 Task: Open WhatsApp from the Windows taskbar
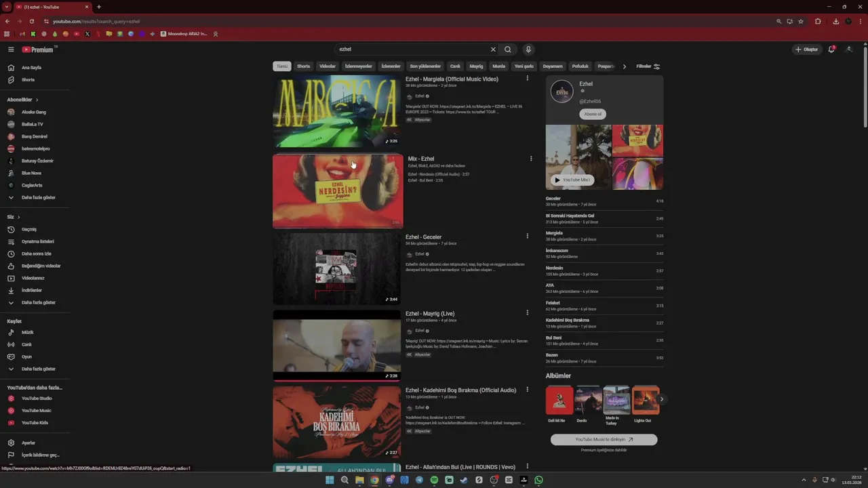[538, 480]
